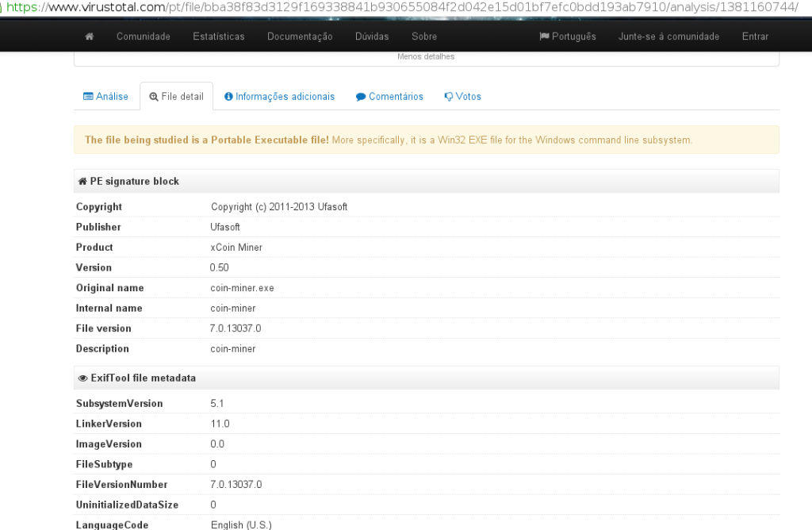The width and height of the screenshot is (812, 530).
Task: Click the FileSubtype label
Action: [104, 464]
